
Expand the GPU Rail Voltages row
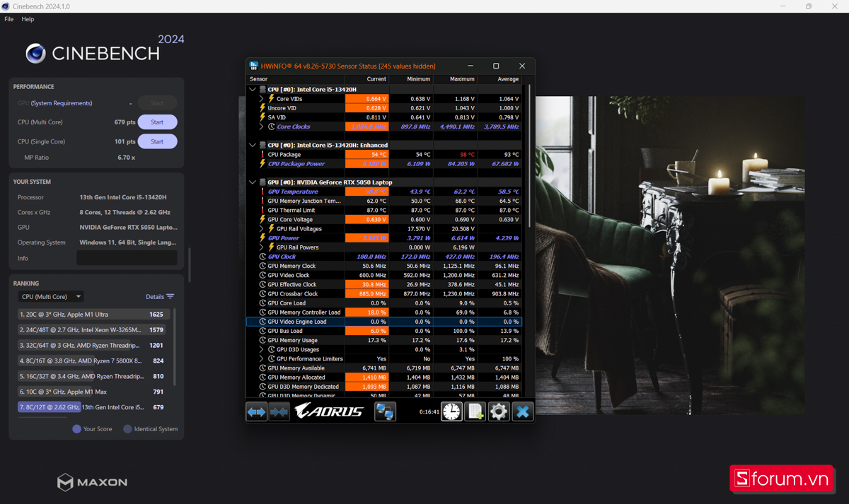click(x=262, y=229)
